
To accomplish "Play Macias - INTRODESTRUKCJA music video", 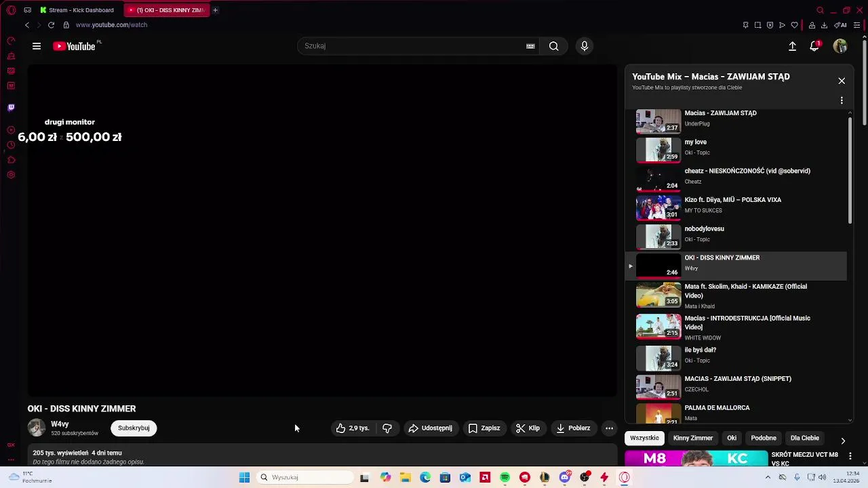I will coord(736,328).
